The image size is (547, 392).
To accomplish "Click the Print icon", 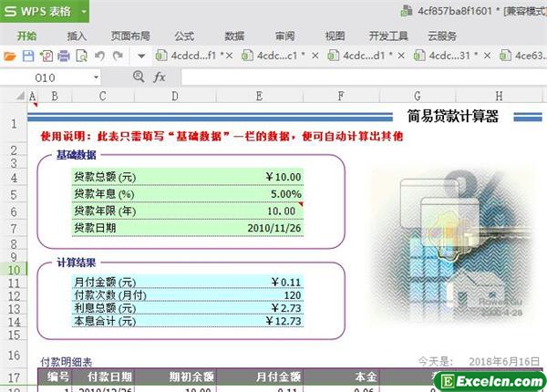I will pos(64,56).
